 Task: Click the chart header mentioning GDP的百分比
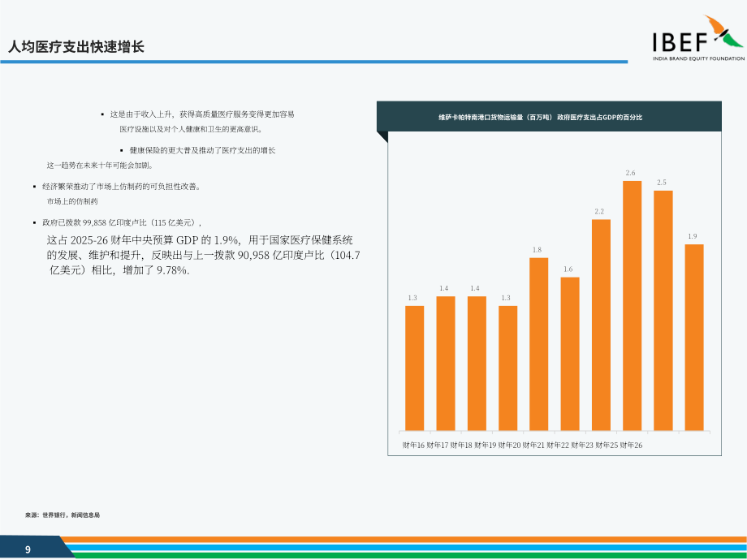pos(540,117)
